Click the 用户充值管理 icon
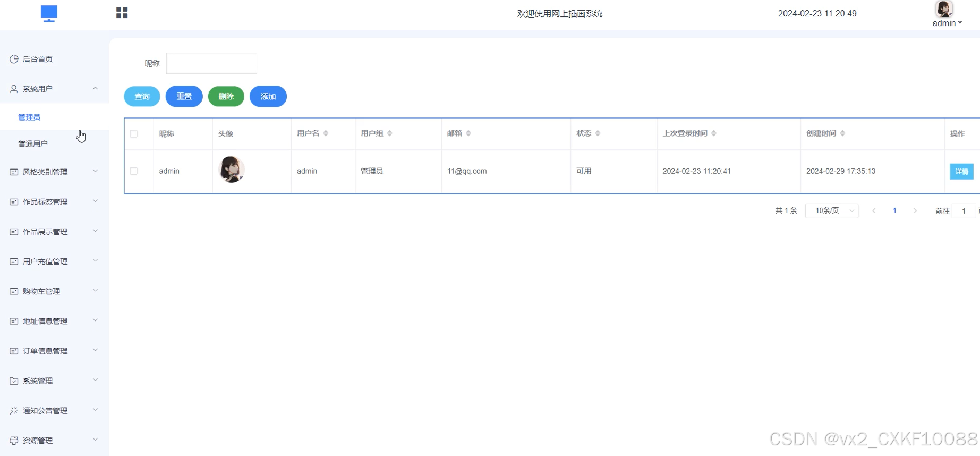The image size is (980, 456). 14,261
